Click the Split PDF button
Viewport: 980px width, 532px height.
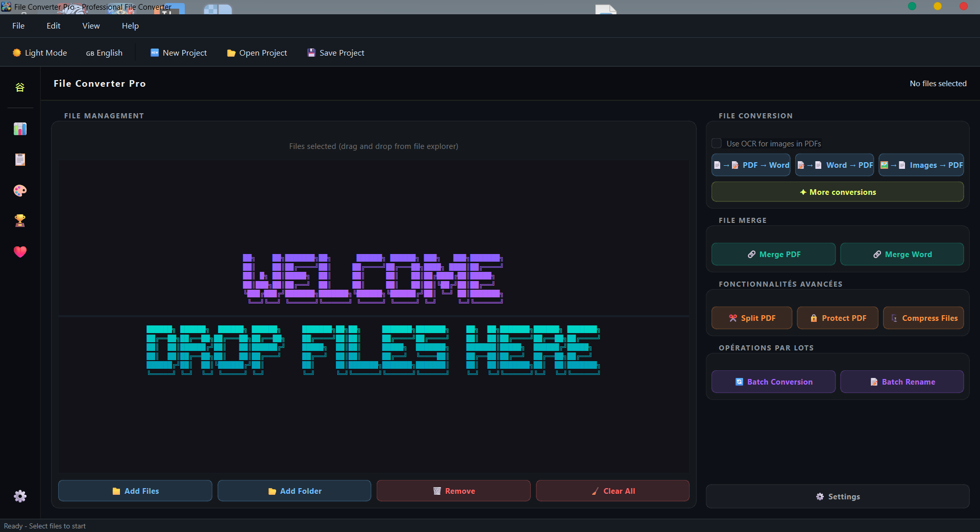pos(752,318)
